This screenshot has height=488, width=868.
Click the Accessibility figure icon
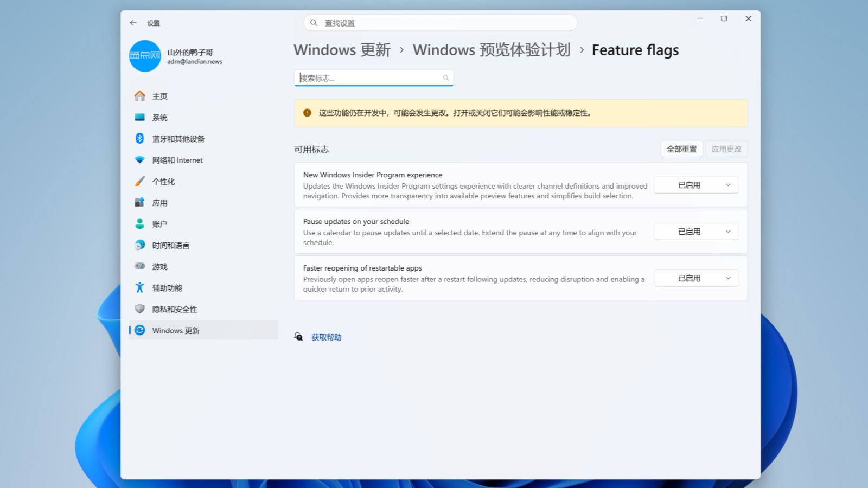point(139,288)
